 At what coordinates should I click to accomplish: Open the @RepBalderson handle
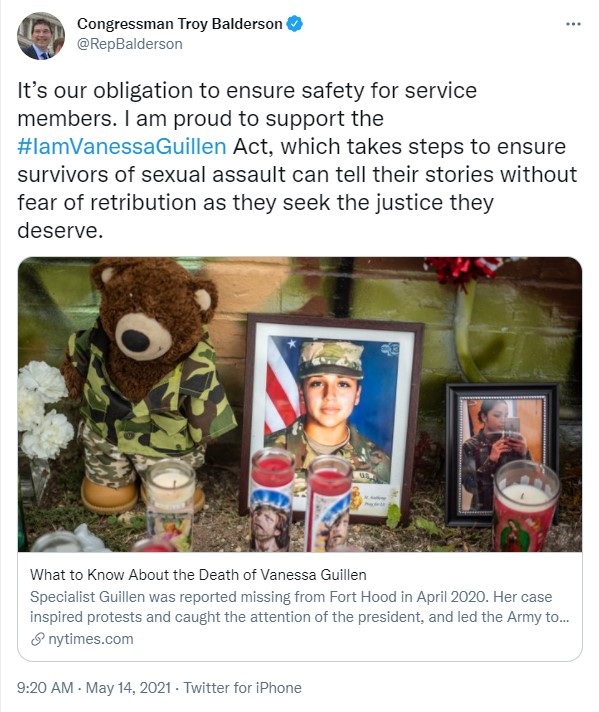[x=130, y=44]
